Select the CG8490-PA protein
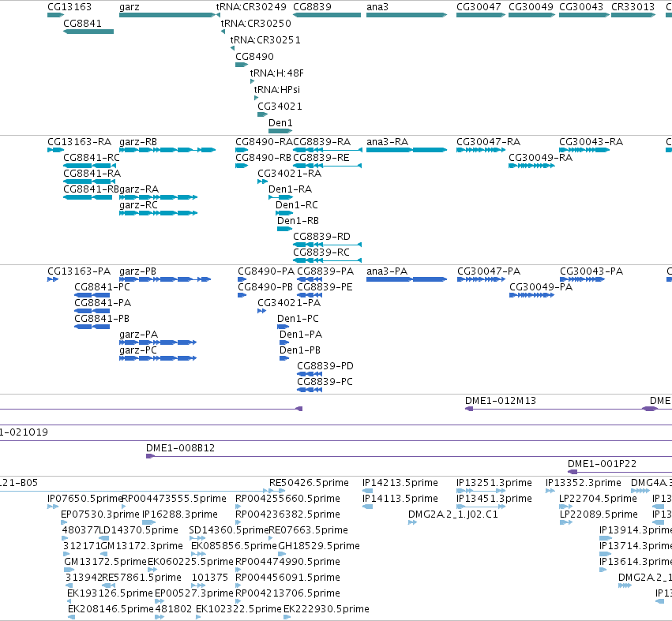The height and width of the screenshot is (621, 672). point(242,279)
